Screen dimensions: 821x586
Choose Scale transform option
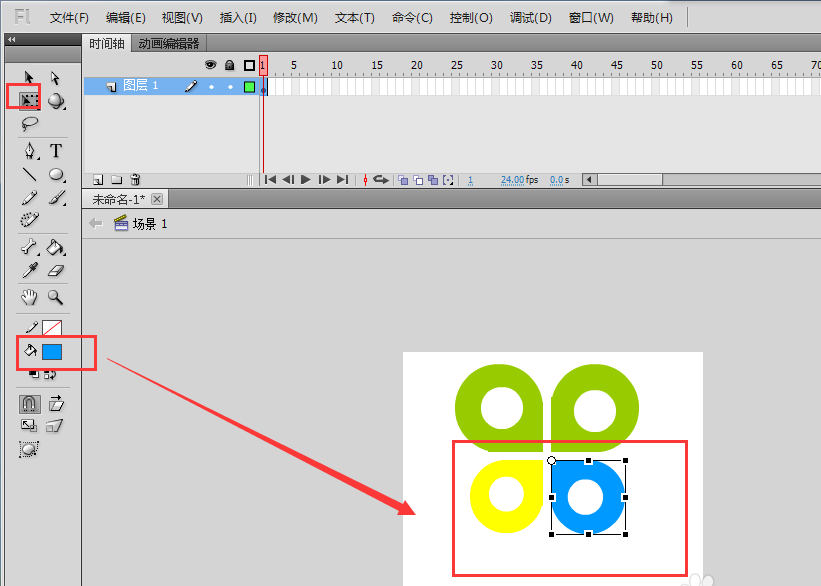tap(29, 426)
